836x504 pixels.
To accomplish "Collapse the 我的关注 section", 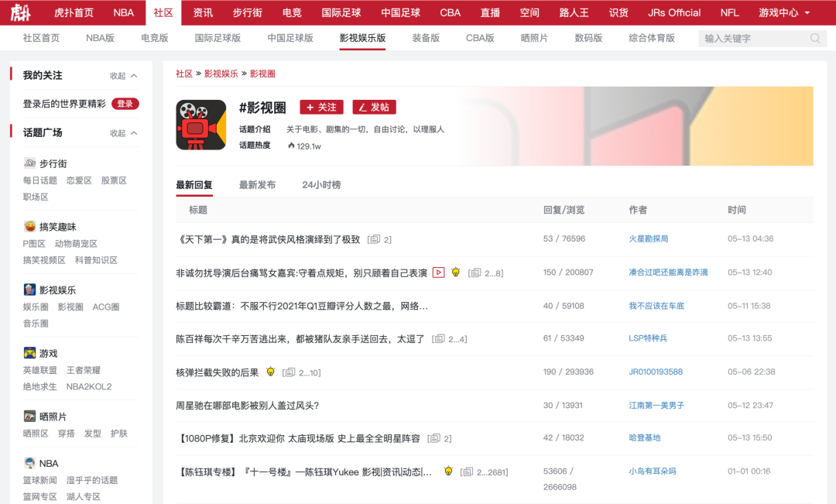I will tap(124, 76).
